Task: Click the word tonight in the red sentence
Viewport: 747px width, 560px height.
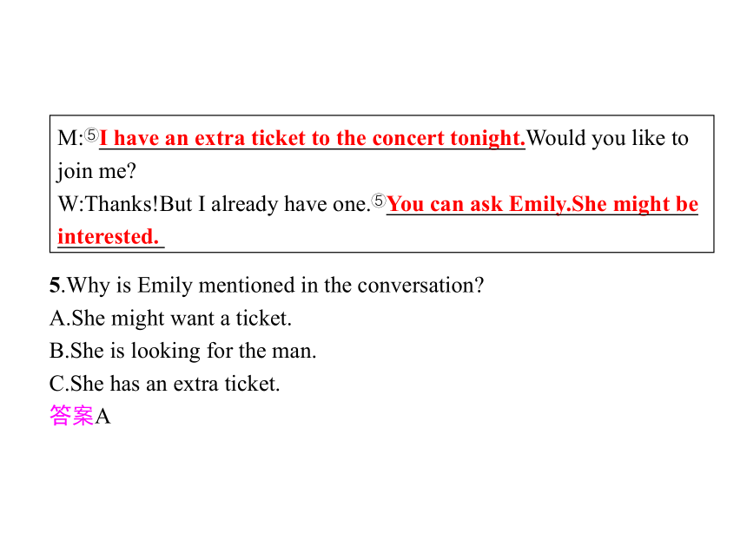Action: (487, 138)
